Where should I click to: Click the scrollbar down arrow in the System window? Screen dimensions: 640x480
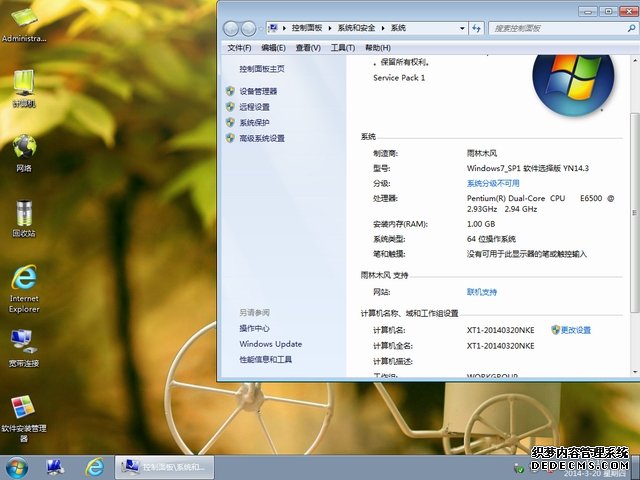[635, 372]
